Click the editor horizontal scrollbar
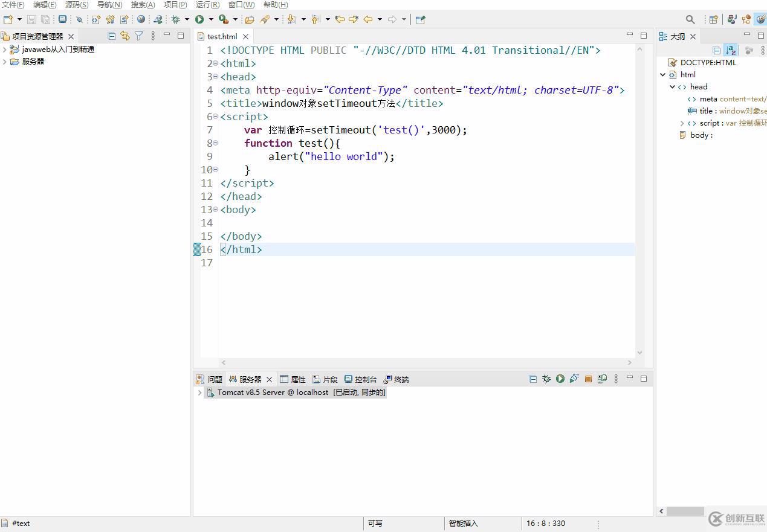Screen dimensions: 767x532 [426, 363]
